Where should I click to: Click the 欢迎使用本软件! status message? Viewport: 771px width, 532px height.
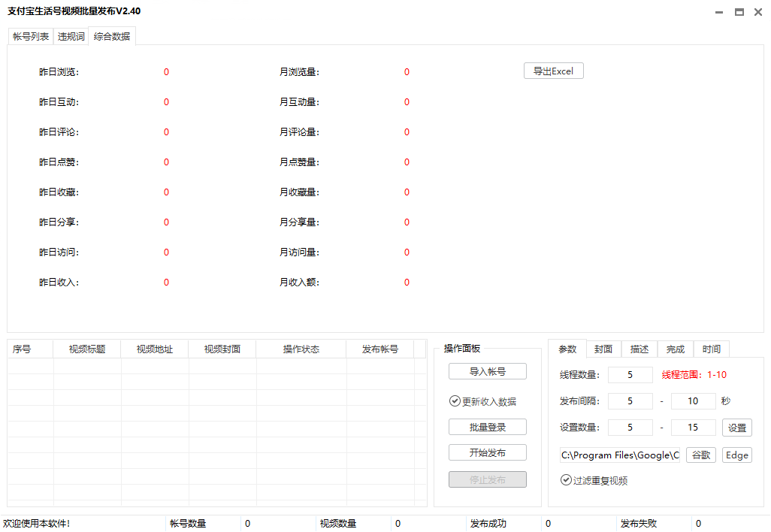click(x=36, y=524)
